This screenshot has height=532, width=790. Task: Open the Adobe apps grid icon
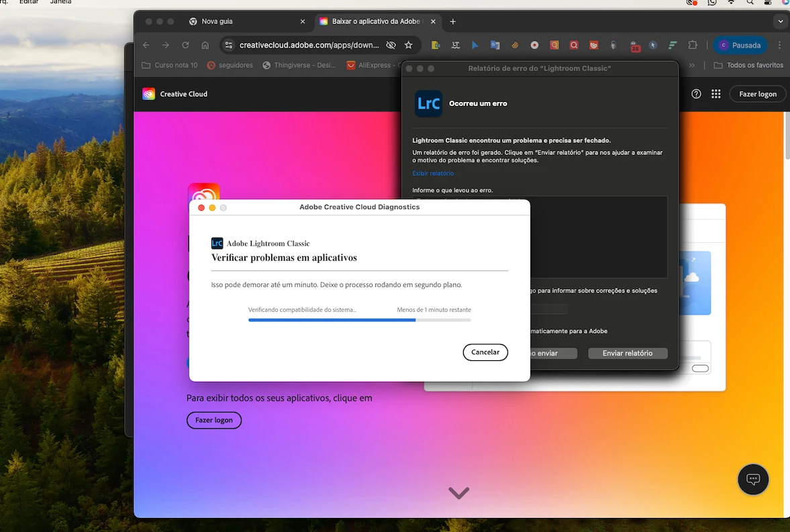[716, 94]
